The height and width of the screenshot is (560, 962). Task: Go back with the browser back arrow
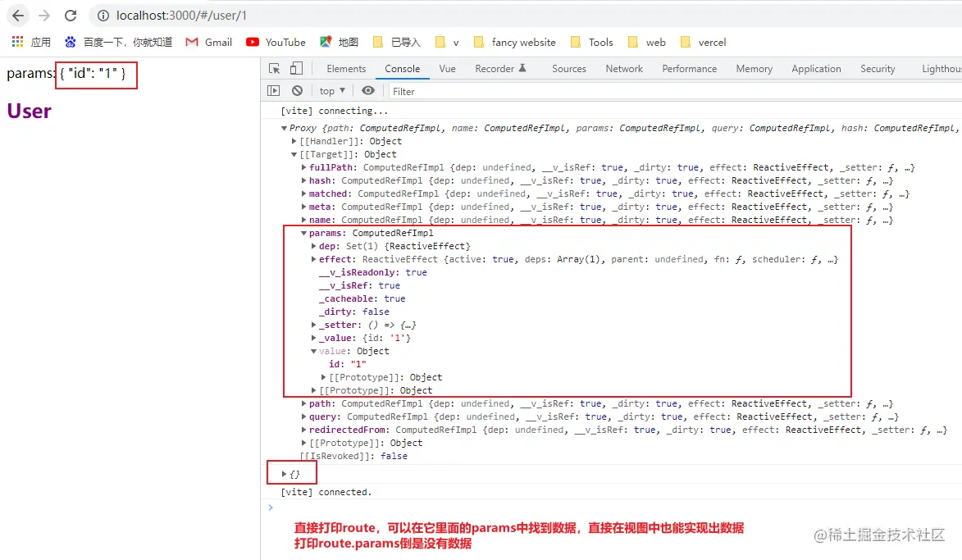(18, 16)
